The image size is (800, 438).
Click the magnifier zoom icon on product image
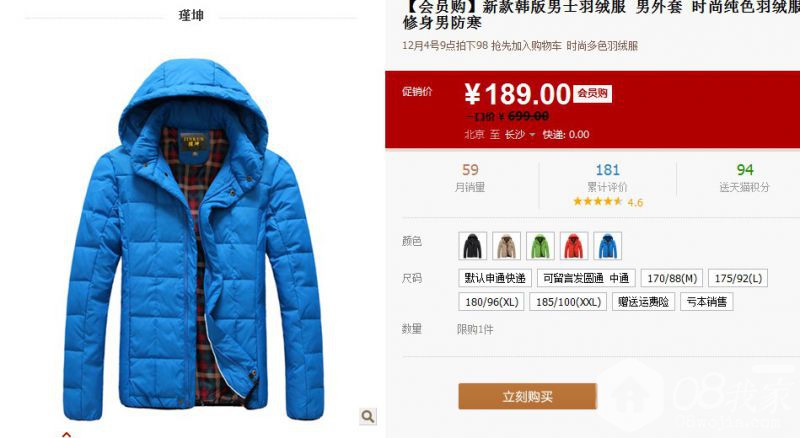coord(368,417)
